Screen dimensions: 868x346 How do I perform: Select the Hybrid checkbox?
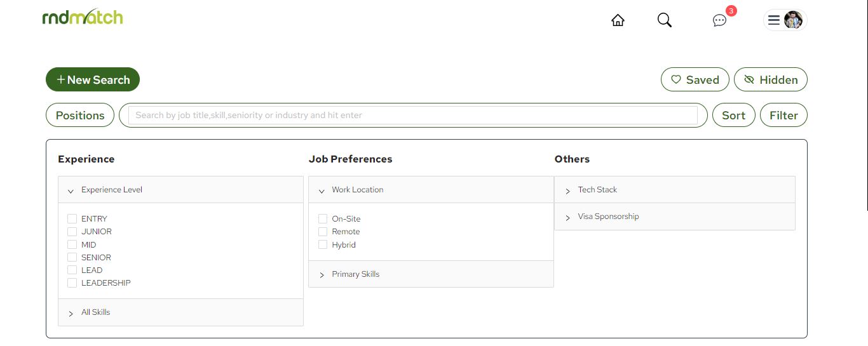click(323, 245)
